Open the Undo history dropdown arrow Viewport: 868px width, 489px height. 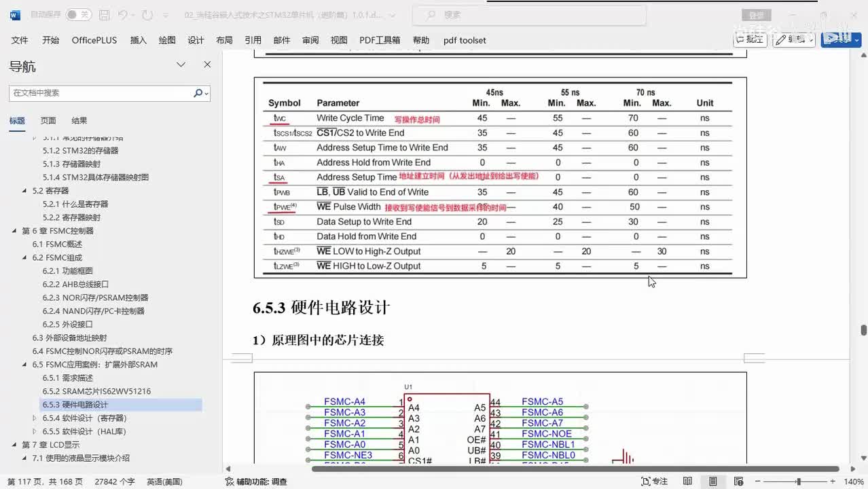[134, 14]
